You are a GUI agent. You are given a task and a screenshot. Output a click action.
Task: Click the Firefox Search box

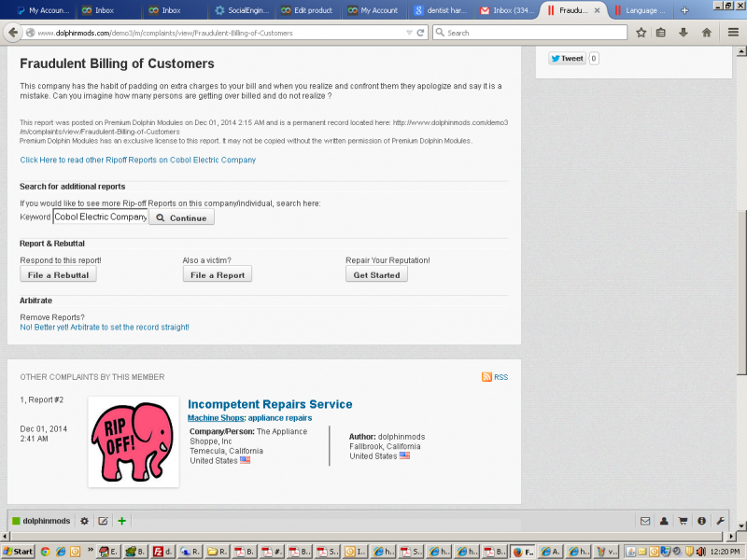529,33
